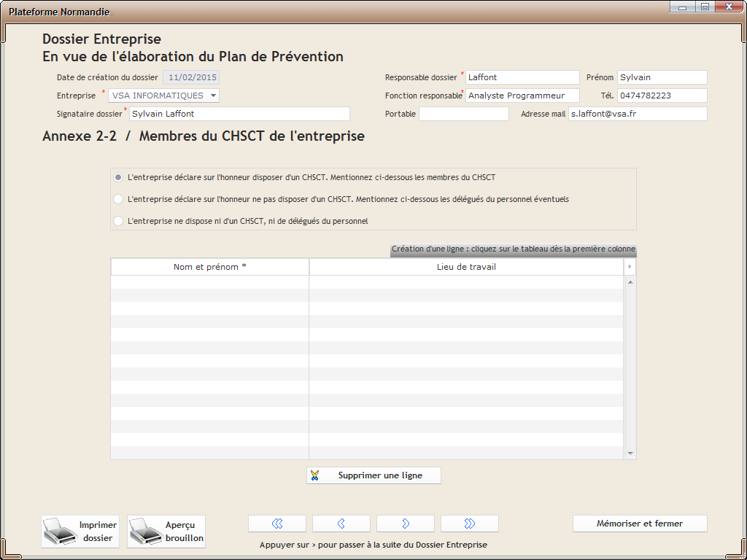Go to first page with double-left arrow
747x560 pixels.
tap(277, 524)
